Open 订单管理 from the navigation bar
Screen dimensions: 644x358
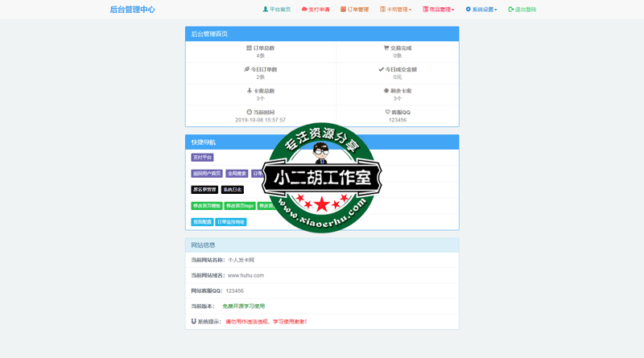pyautogui.click(x=354, y=10)
